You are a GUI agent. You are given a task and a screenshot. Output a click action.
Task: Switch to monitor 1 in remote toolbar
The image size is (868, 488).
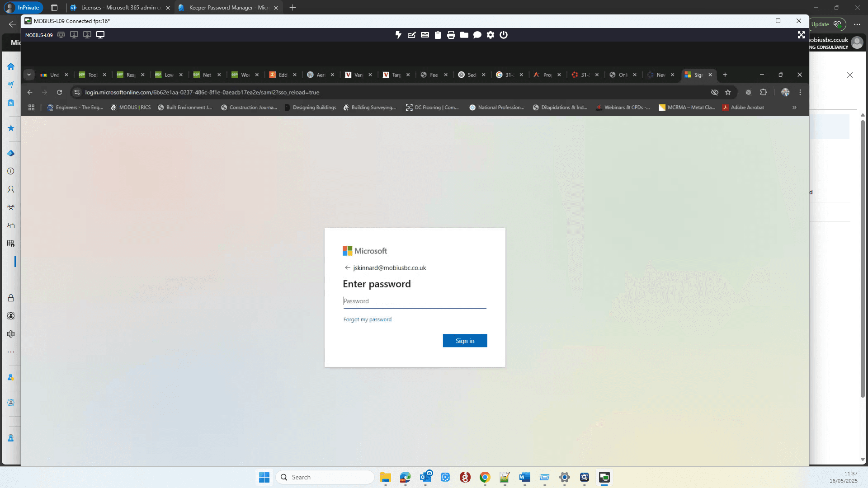tap(74, 35)
